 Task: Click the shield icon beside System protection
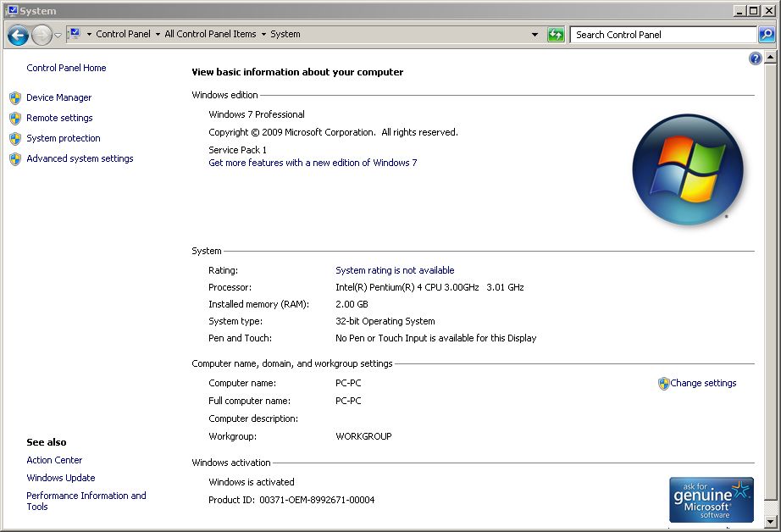15,138
